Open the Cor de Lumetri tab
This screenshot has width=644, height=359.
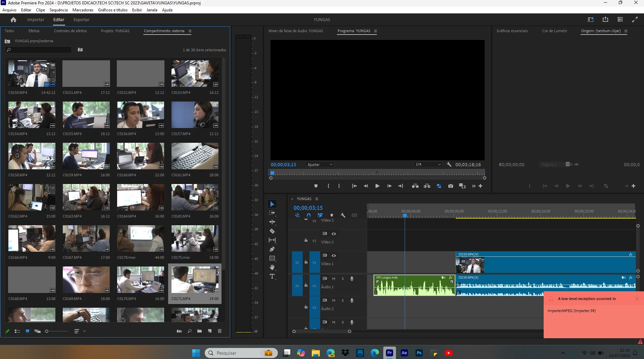(x=555, y=31)
